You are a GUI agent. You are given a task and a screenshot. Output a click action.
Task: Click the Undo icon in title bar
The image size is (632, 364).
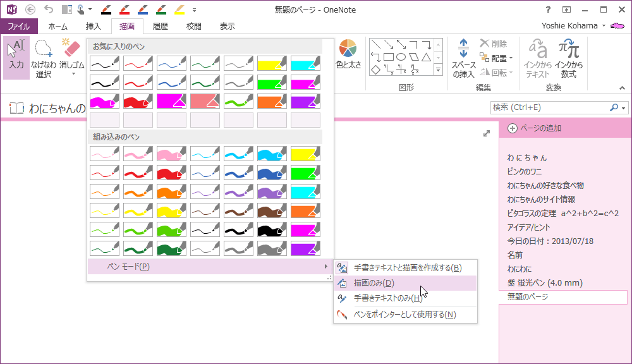click(x=49, y=9)
